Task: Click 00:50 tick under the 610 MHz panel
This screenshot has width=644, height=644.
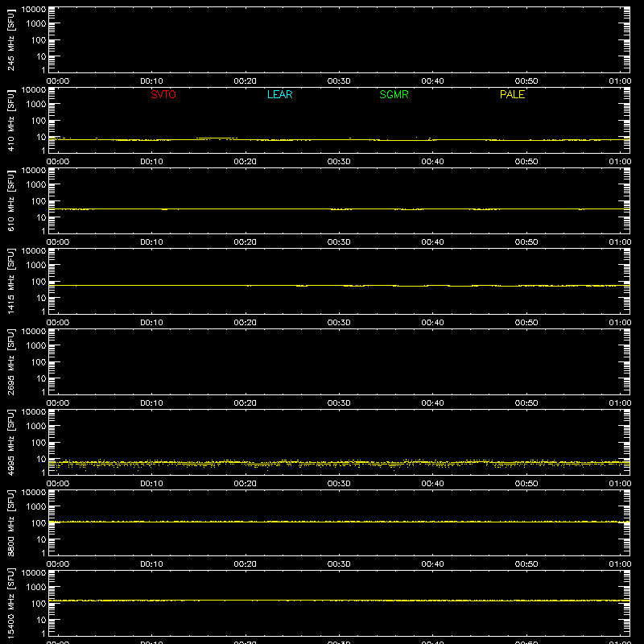Action: (526, 242)
